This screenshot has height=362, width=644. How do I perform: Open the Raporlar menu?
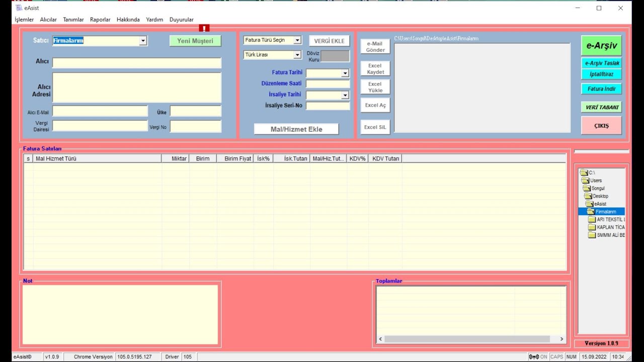(x=100, y=20)
